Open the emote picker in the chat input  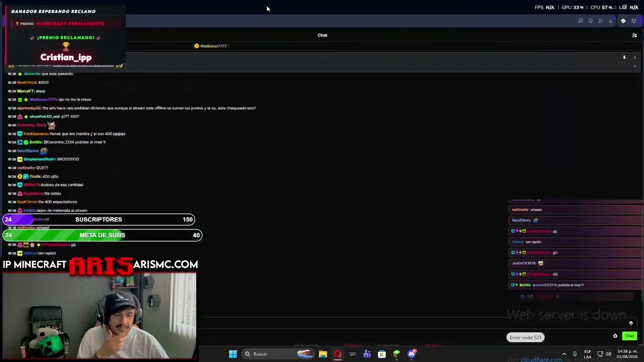(x=631, y=323)
